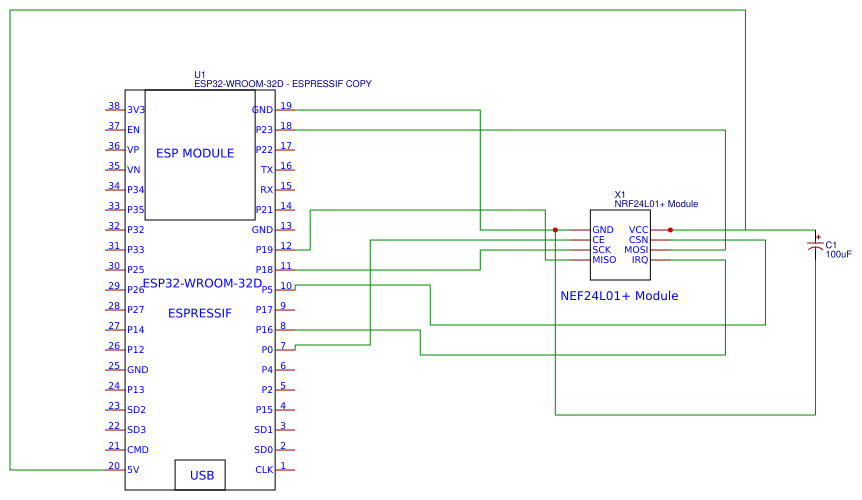Image resolution: width=862 pixels, height=500 pixels.
Task: Select the P19 pin label
Action: (x=264, y=249)
